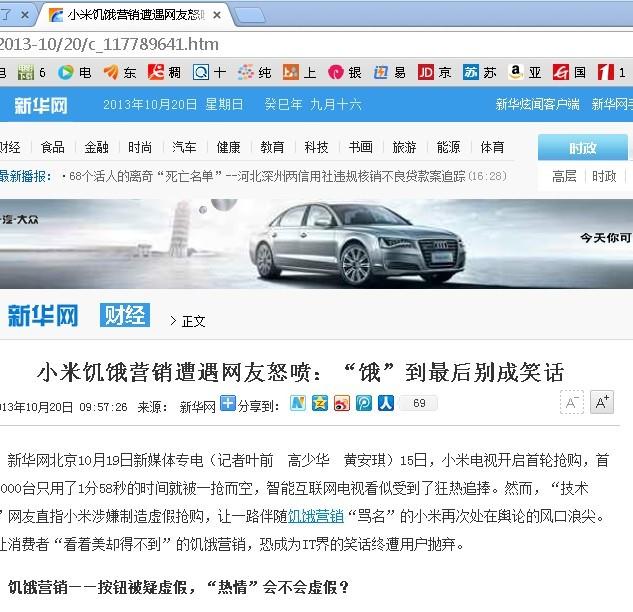633x612 pixels.
Task: Click the share count 69
Action: (x=419, y=403)
